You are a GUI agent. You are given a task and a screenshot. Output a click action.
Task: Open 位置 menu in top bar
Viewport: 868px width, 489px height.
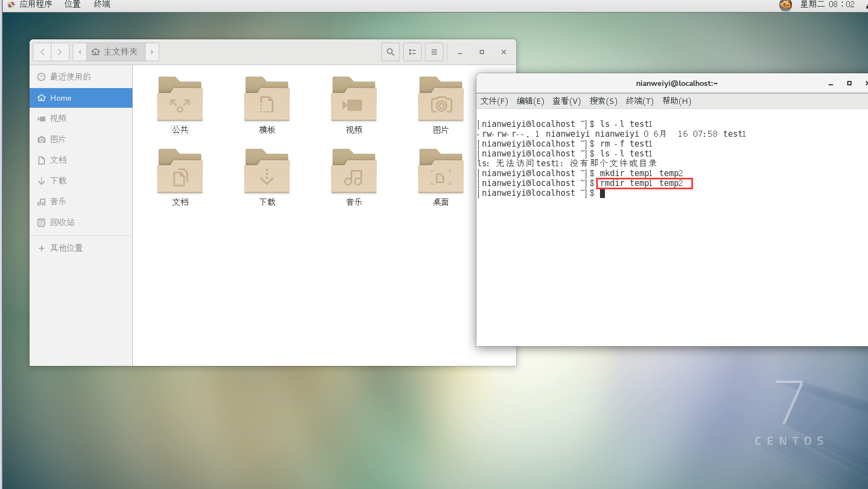coord(72,4)
